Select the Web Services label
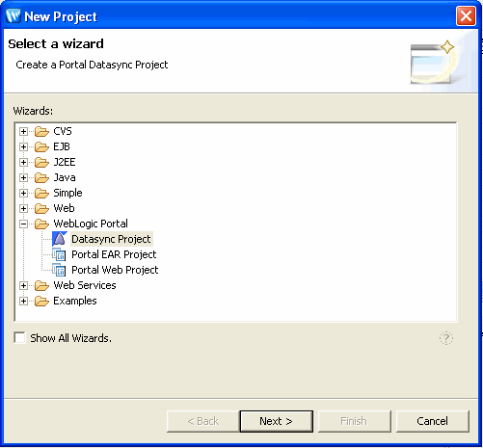The height and width of the screenshot is (448, 483). [x=85, y=285]
